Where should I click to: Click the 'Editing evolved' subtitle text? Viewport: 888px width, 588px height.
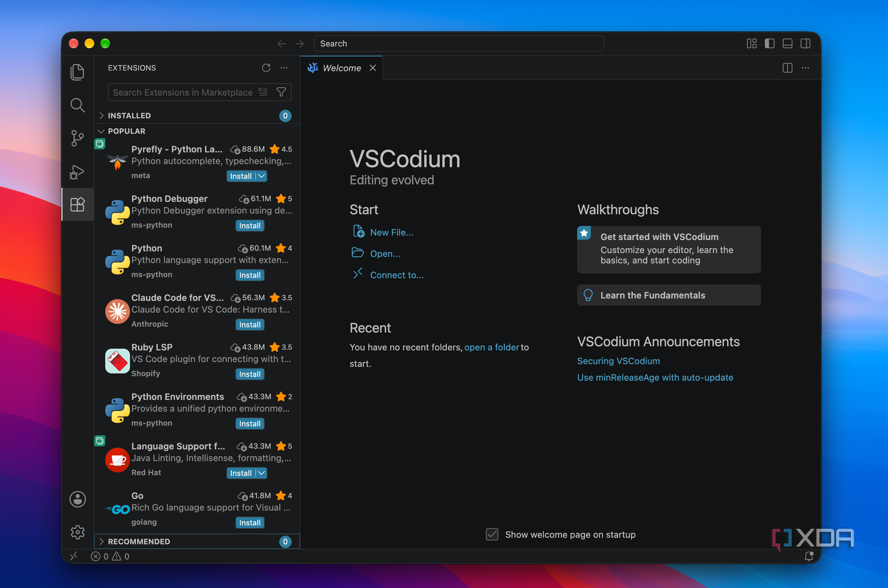coord(392,180)
